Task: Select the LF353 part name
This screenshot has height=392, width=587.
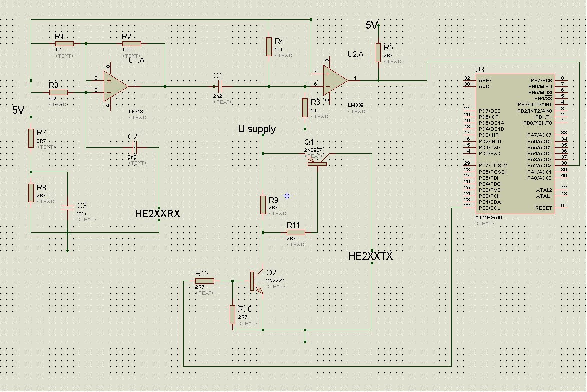Action: point(136,112)
